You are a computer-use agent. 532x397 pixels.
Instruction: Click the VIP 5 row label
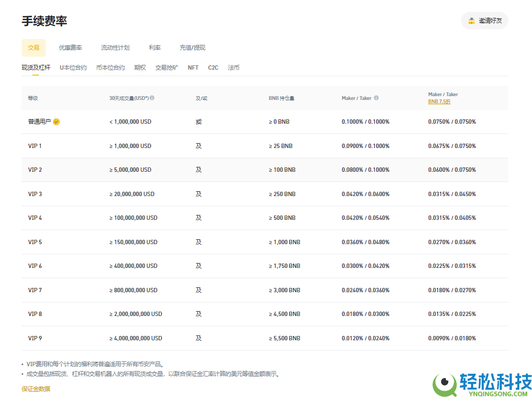[x=35, y=242]
